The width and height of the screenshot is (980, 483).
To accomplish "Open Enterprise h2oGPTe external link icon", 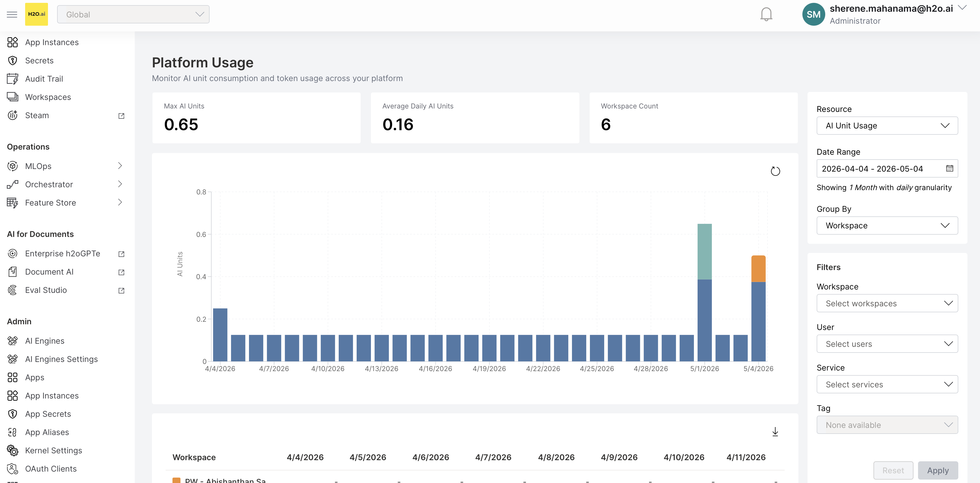I will point(121,254).
